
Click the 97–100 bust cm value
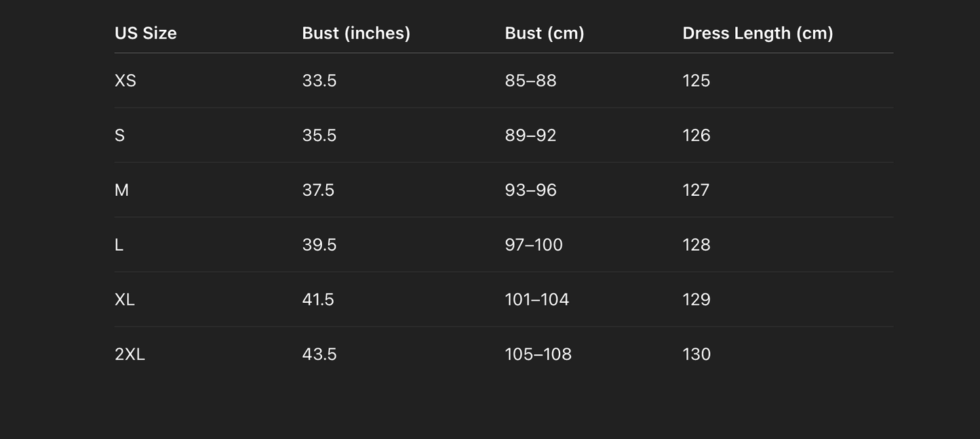click(x=534, y=245)
